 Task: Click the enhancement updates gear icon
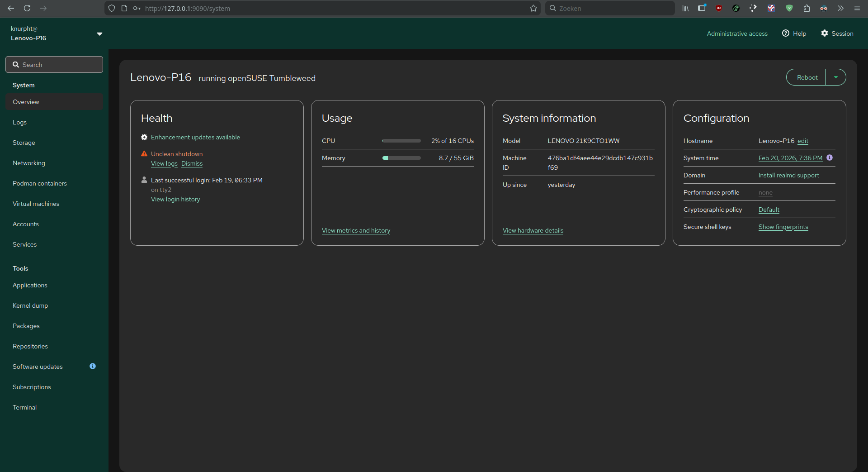pyautogui.click(x=144, y=137)
